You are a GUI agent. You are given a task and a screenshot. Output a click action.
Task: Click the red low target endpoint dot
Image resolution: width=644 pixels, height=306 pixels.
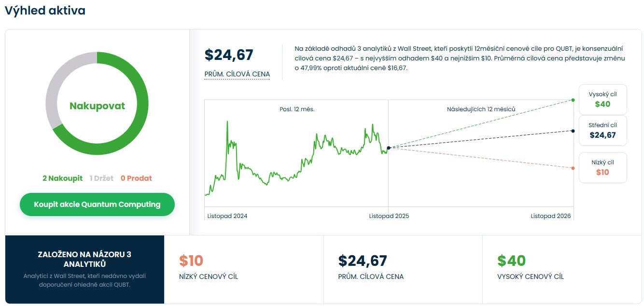point(573,168)
